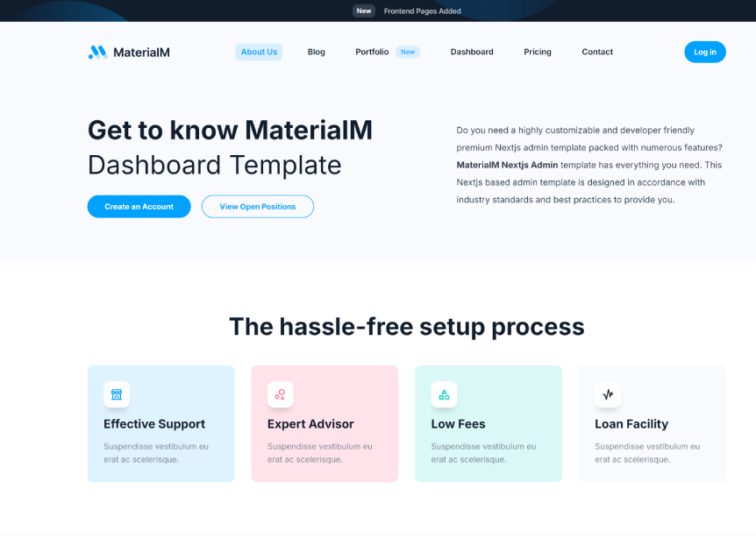Select Blog from the navigation bar

click(x=316, y=52)
